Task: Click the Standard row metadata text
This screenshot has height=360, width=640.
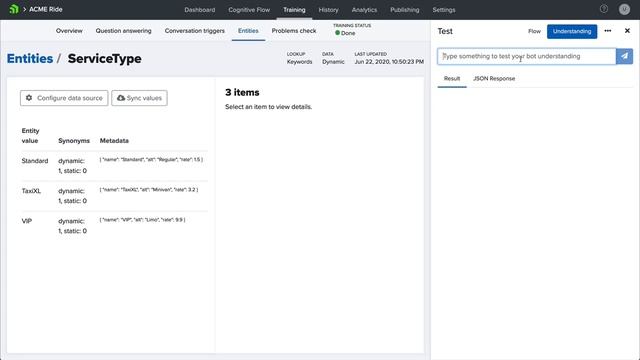Action: pyautogui.click(x=151, y=160)
